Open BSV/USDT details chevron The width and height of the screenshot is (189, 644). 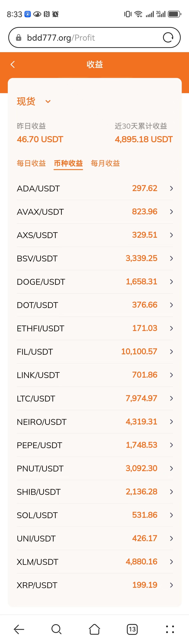coord(171,258)
